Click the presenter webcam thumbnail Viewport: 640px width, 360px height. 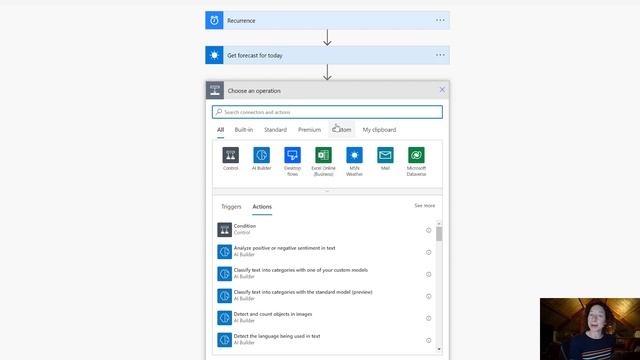(590, 329)
